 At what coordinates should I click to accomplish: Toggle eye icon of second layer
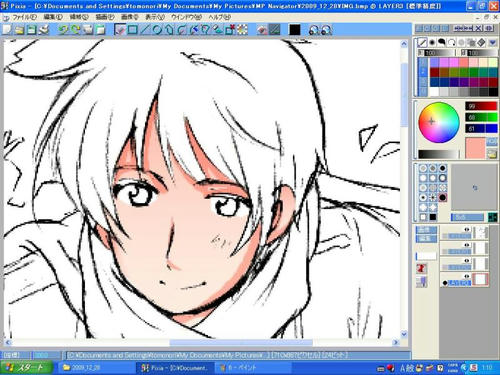tap(467, 245)
